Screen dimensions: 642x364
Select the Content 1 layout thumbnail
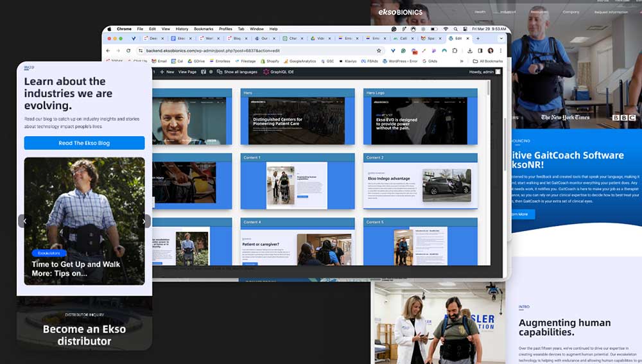(298, 181)
